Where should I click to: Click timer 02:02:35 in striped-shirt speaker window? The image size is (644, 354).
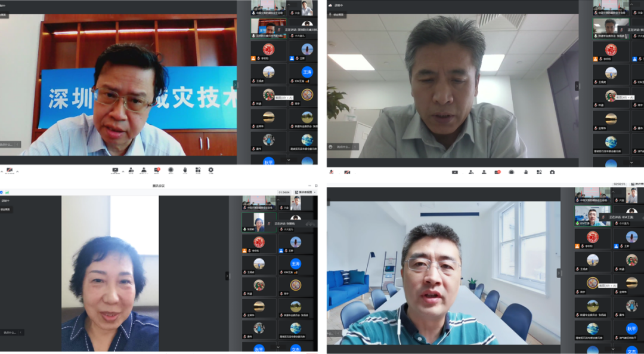click(620, 184)
